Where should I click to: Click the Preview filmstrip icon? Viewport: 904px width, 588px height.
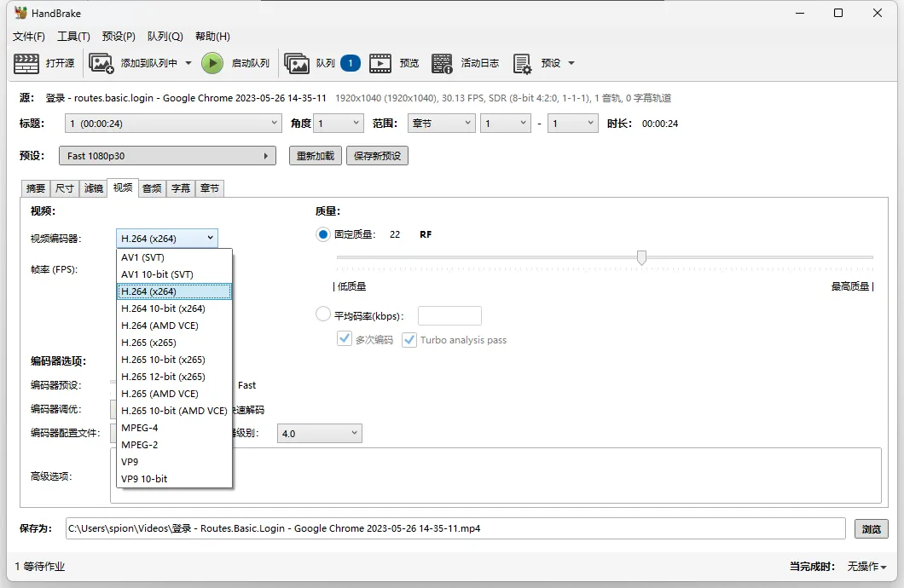pos(380,63)
